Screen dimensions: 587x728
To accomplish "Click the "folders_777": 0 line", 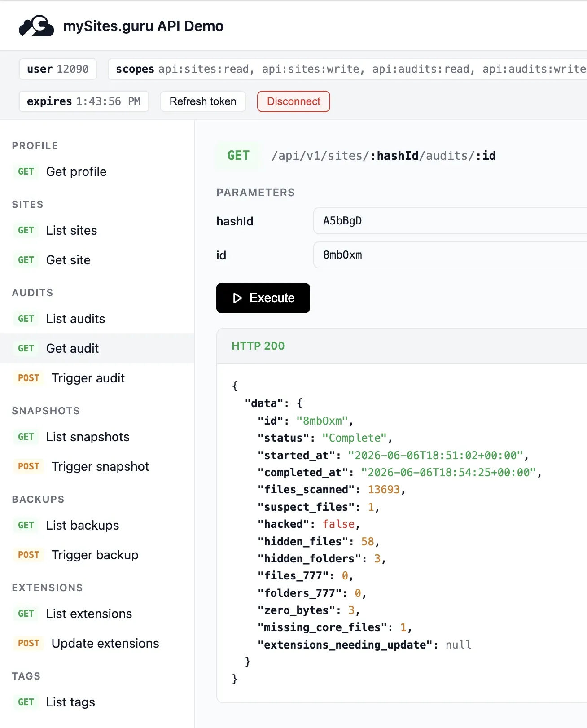I will point(312,593).
